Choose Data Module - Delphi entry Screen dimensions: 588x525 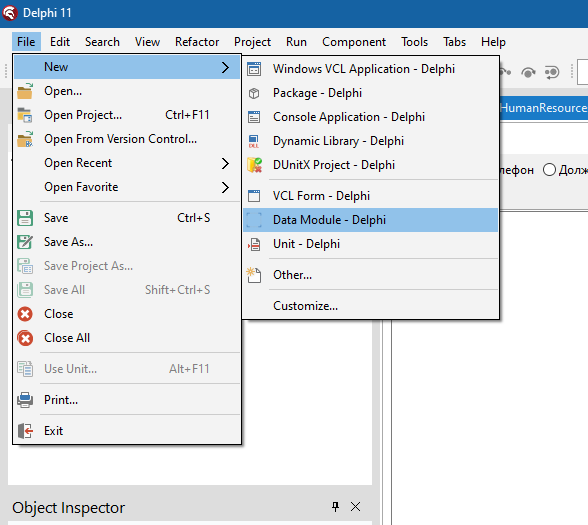(x=370, y=220)
